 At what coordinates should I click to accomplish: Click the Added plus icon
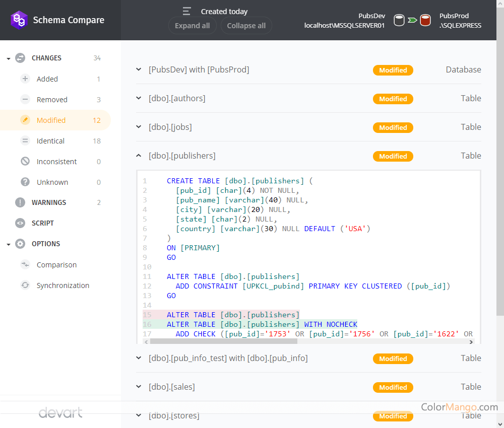(x=25, y=79)
